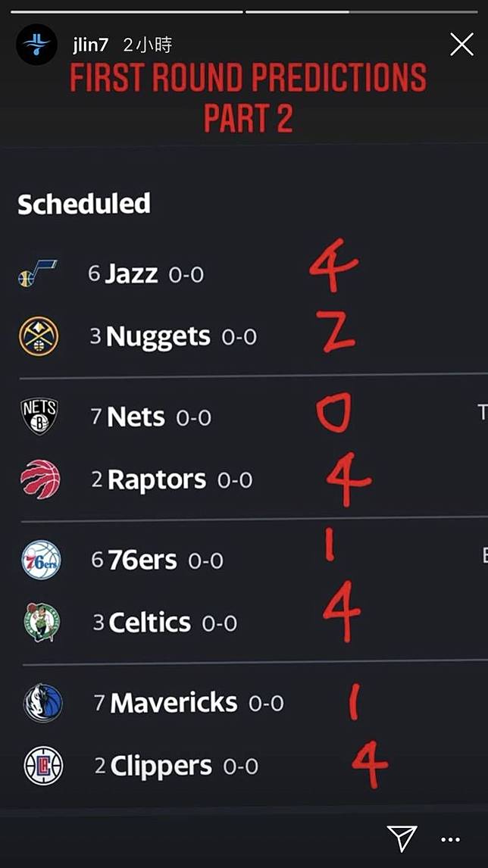Select the Jazz team name row
488x868 pixels.
click(x=145, y=274)
